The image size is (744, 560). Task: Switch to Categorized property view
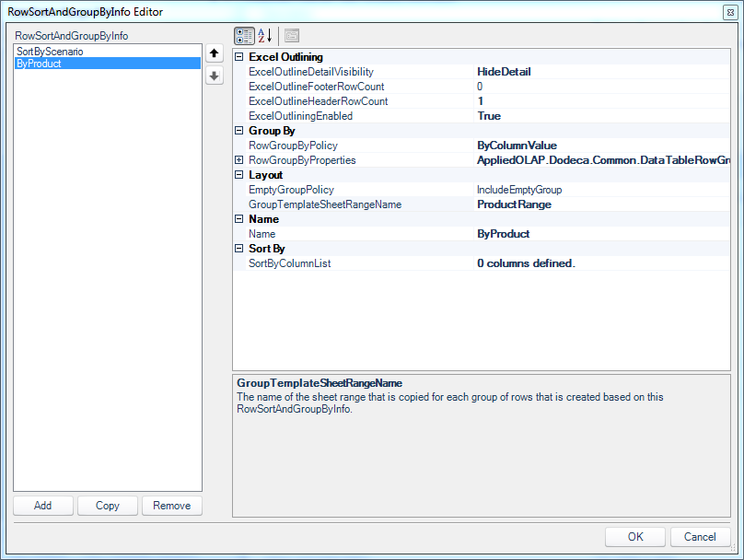click(244, 36)
